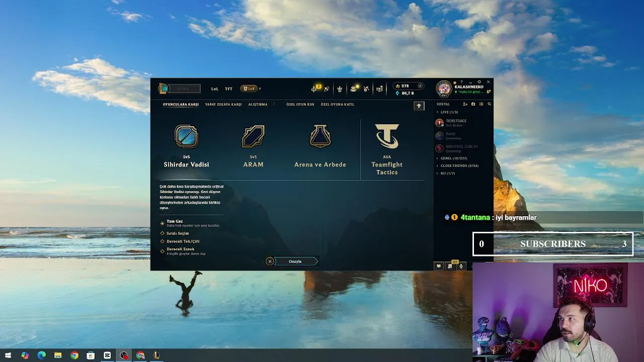Open Copilot from the taskbar

coord(25,355)
